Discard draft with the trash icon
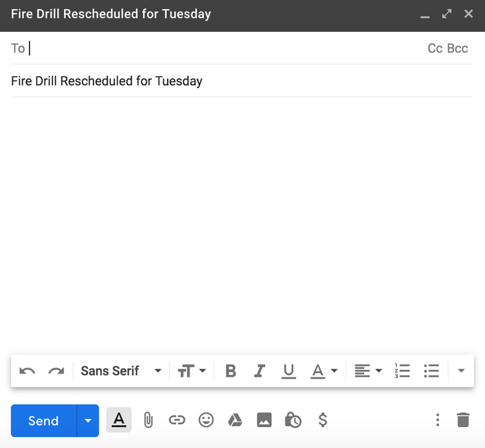485x448 pixels. coord(463,420)
